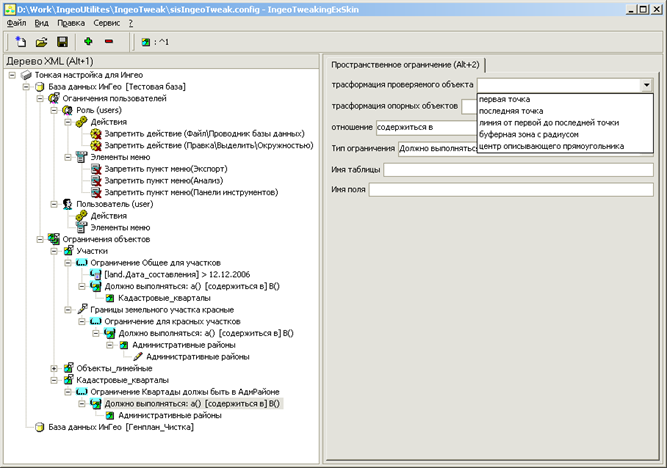The image size is (667, 468).
Task: Open the Файл menu
Action: tap(16, 23)
